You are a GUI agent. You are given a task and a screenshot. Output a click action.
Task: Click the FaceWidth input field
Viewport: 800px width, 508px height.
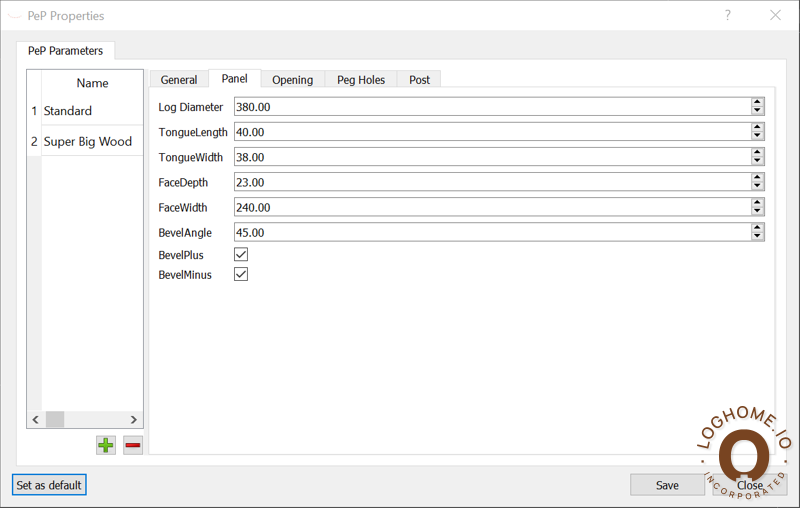click(492, 207)
